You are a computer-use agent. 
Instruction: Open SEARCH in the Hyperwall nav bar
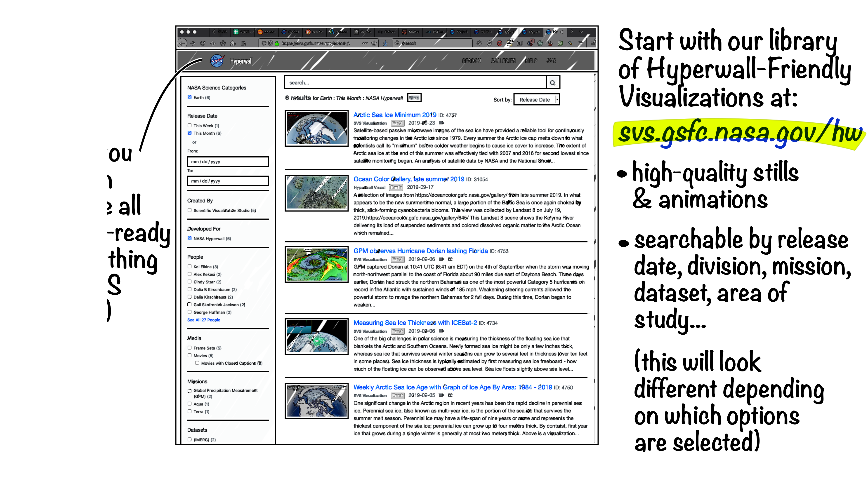click(x=471, y=61)
